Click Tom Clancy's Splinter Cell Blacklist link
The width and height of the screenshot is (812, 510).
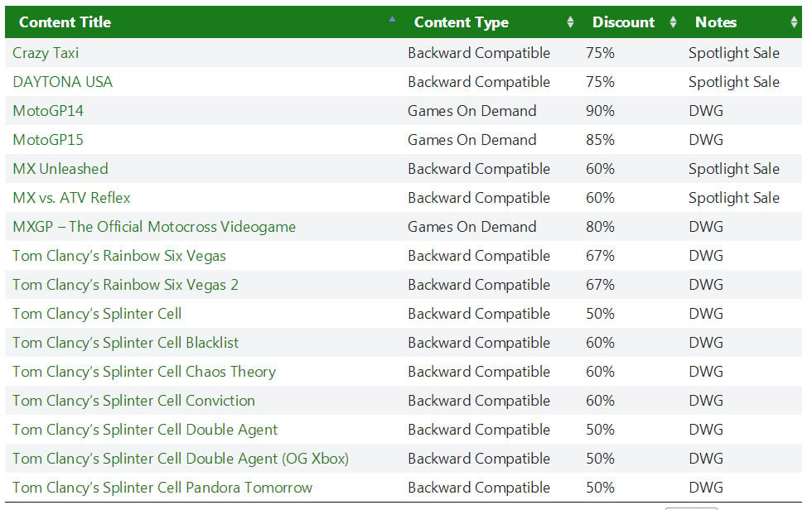(x=125, y=343)
